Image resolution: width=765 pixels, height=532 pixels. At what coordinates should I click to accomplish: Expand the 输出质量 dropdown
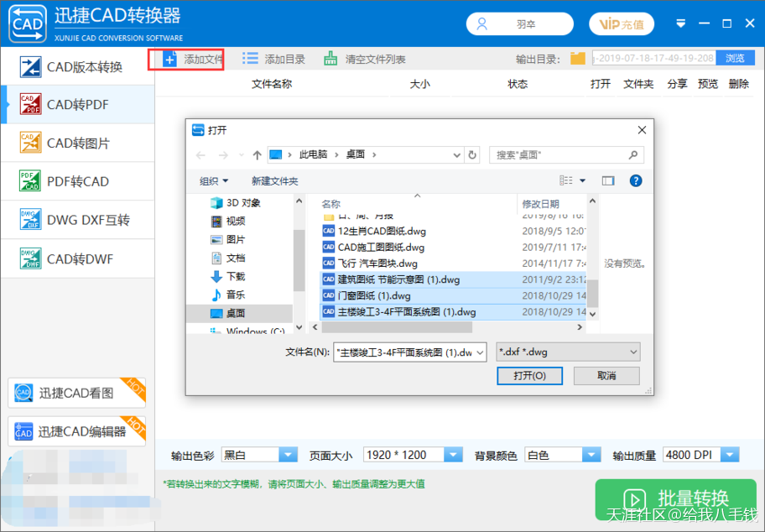[730, 455]
